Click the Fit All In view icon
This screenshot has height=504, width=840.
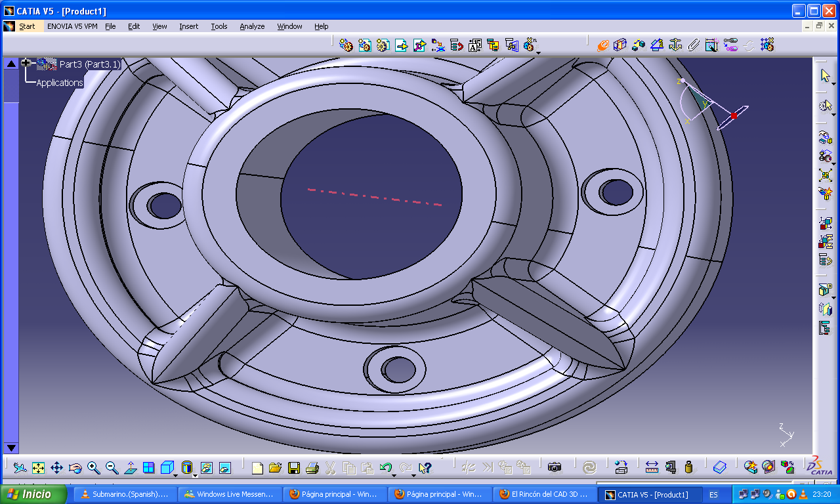click(x=39, y=468)
